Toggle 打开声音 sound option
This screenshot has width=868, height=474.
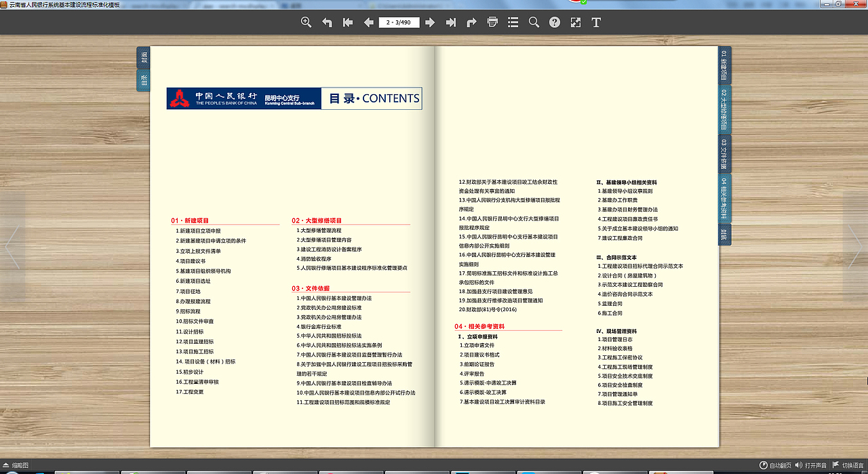tap(811, 465)
